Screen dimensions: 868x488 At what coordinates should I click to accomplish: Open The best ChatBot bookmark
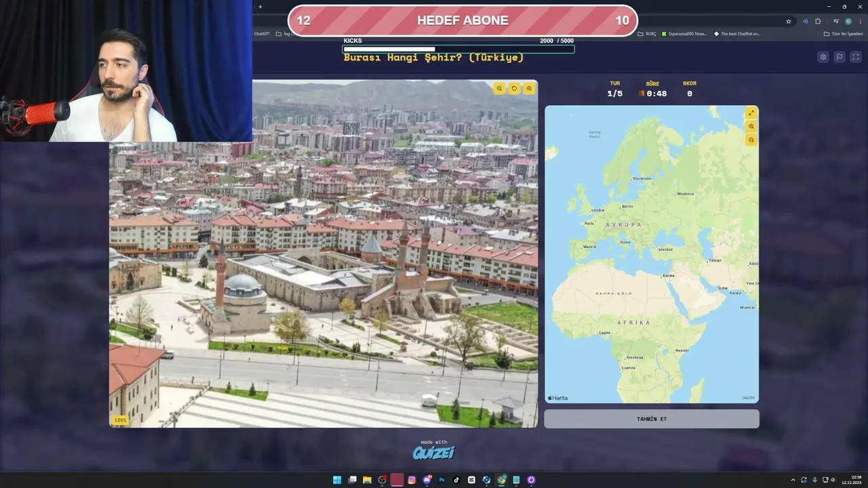(x=737, y=33)
